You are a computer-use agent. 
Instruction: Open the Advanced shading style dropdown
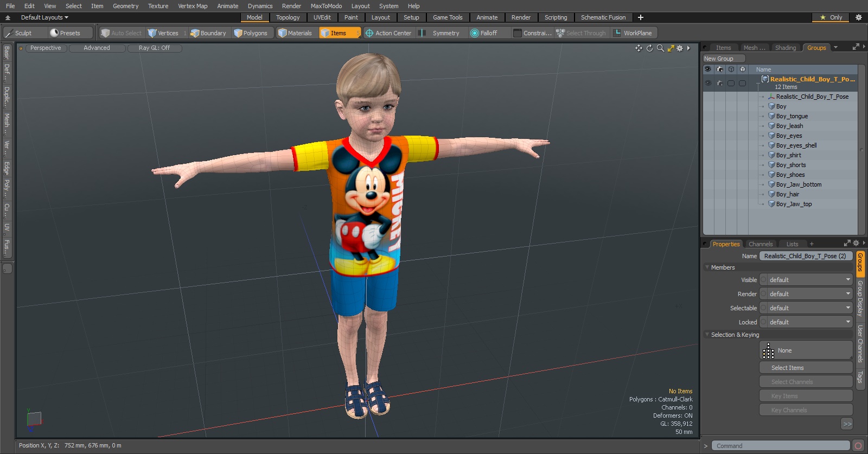pos(97,48)
